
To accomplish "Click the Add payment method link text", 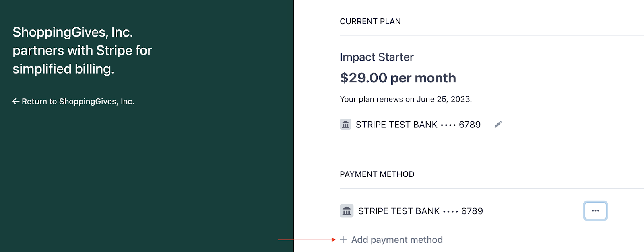I will (397, 240).
